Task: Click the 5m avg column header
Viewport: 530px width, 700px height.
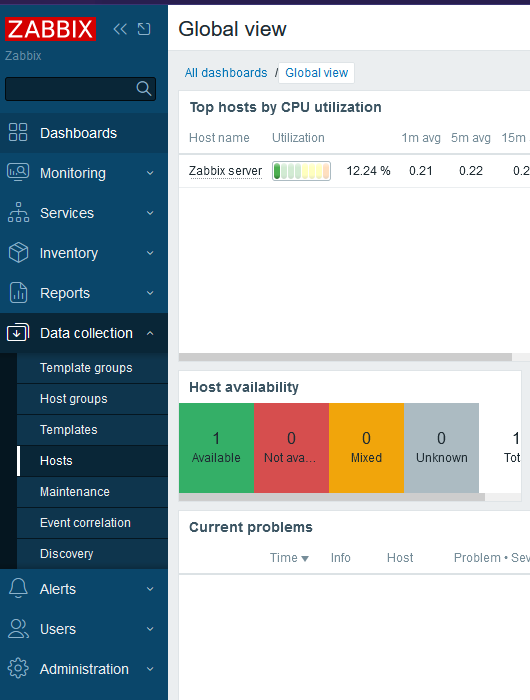Action: (471, 138)
